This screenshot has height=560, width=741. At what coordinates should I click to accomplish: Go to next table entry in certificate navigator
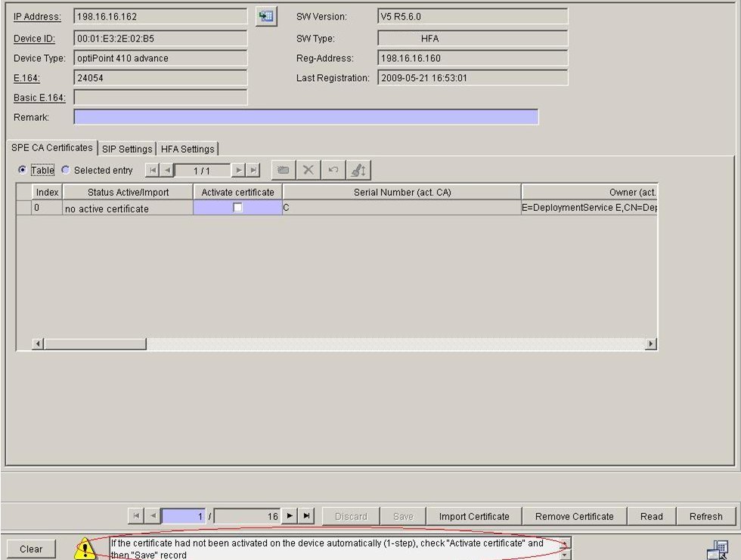[x=239, y=170]
